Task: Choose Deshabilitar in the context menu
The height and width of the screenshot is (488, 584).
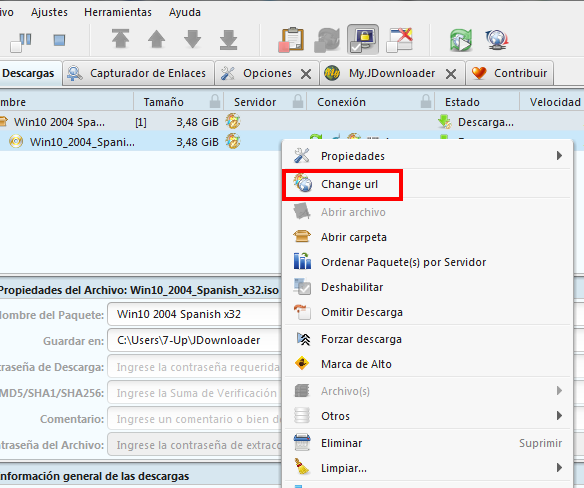Action: tap(428, 287)
